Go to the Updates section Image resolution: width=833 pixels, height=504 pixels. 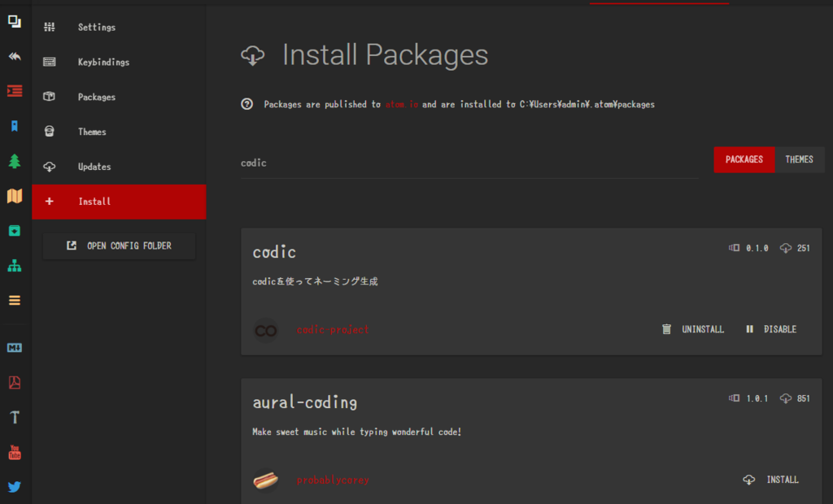[x=94, y=167]
